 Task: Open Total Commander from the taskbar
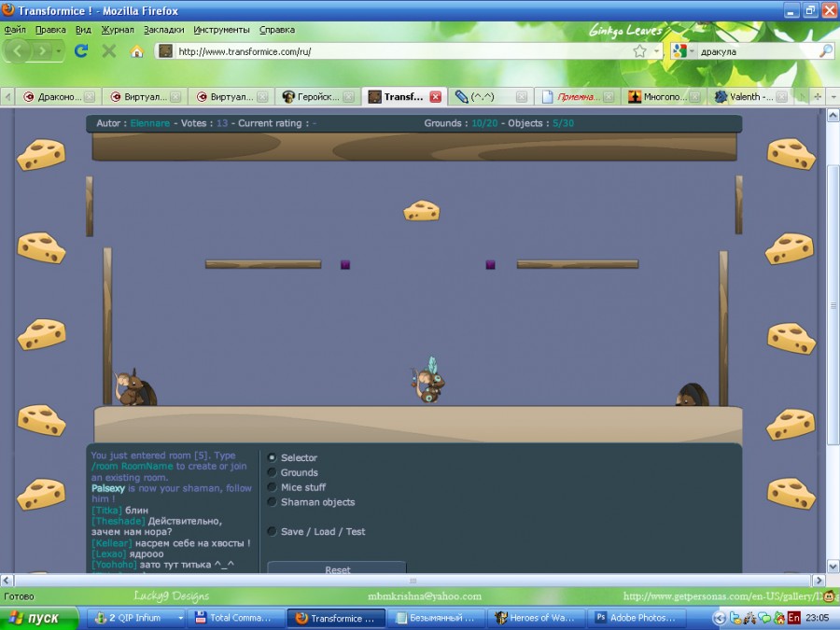pos(234,618)
